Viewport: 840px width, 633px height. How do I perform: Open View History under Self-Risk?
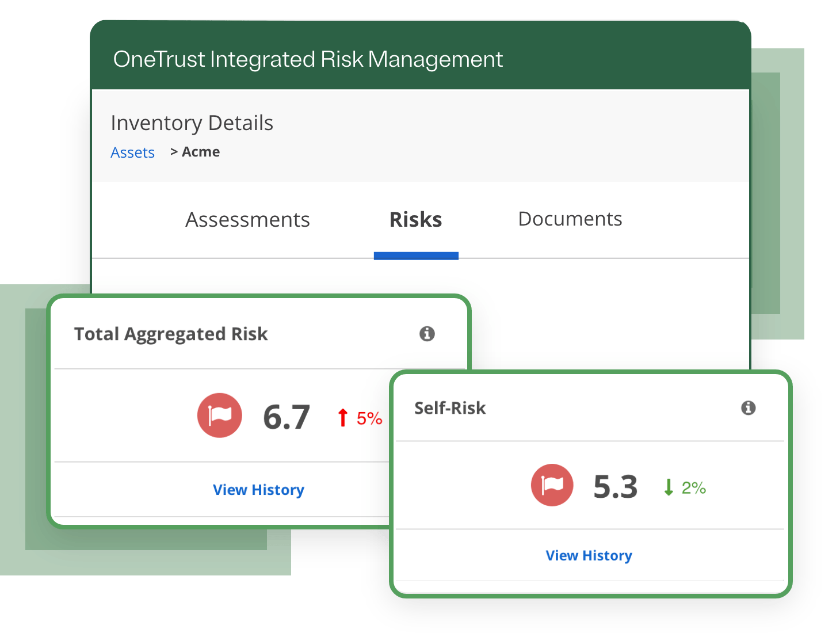click(x=589, y=555)
